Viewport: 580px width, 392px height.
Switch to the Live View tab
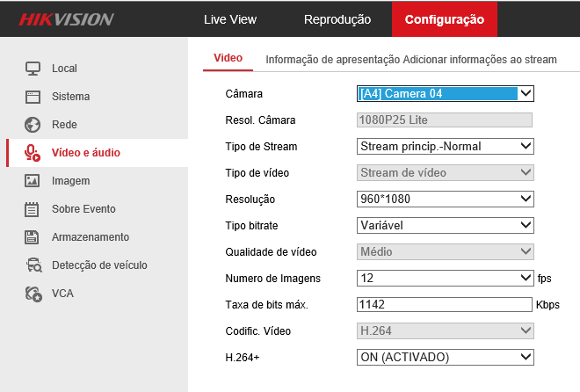pyautogui.click(x=230, y=19)
